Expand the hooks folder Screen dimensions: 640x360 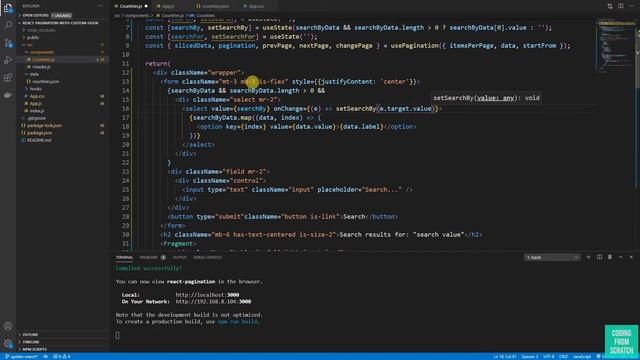point(36,89)
